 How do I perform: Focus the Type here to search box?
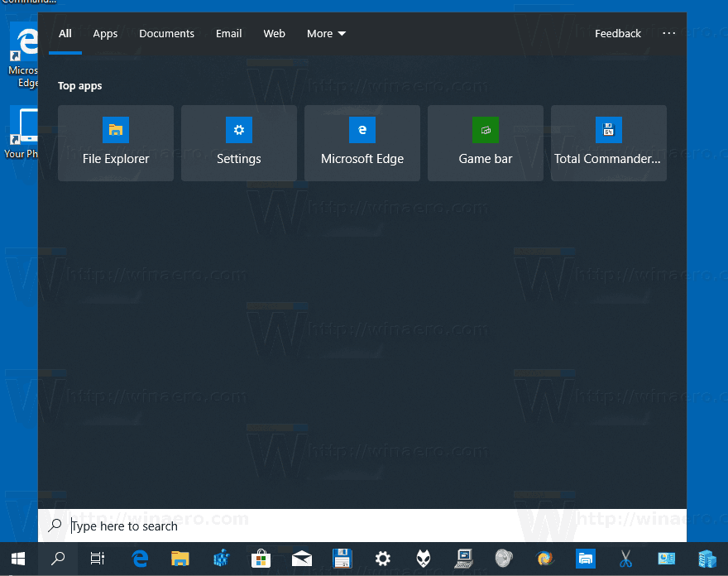pos(362,526)
